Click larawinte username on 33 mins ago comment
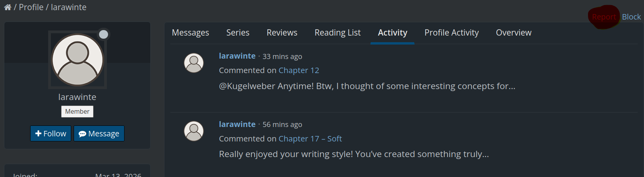Image resolution: width=644 pixels, height=177 pixels. click(x=237, y=56)
